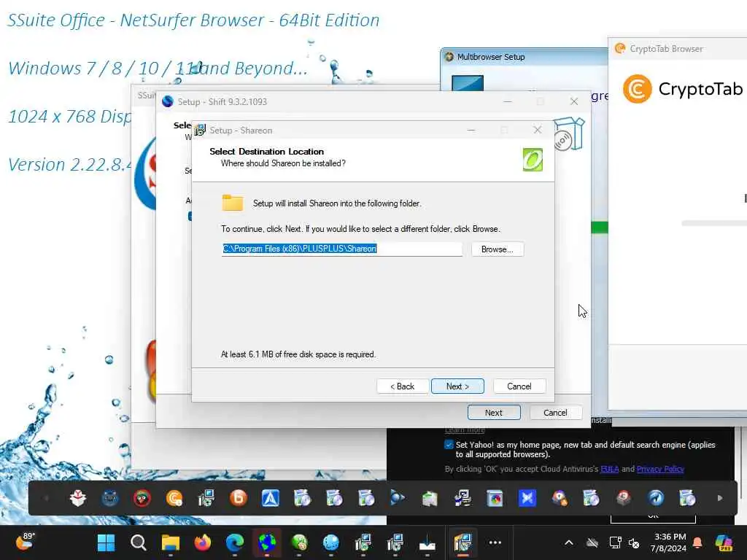The image size is (747, 560).
Task: Click the 'At least 6.1 MB of free disk space' text
Action: (x=298, y=354)
